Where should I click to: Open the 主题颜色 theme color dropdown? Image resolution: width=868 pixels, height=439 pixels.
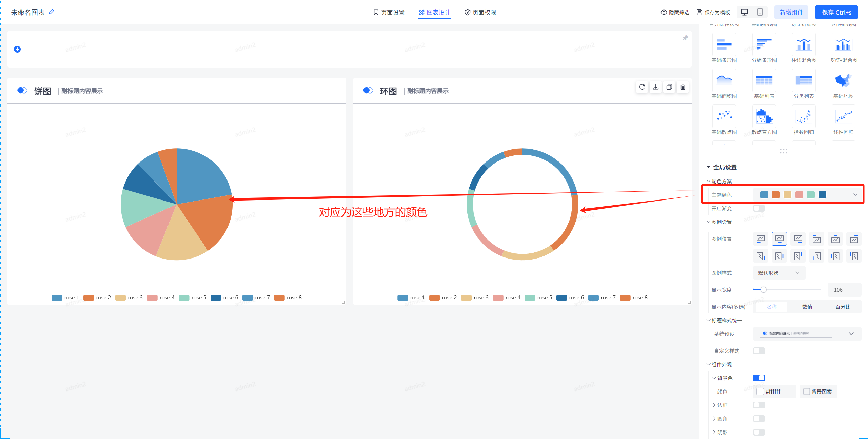click(855, 195)
